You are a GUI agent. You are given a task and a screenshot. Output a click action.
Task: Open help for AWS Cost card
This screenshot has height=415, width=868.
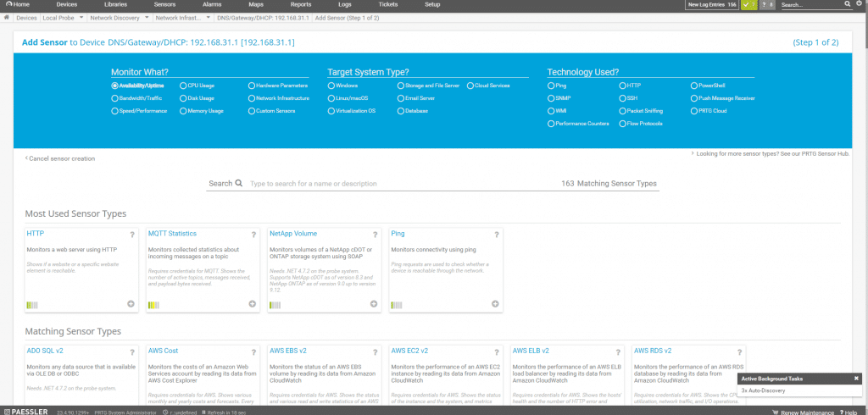tap(253, 352)
